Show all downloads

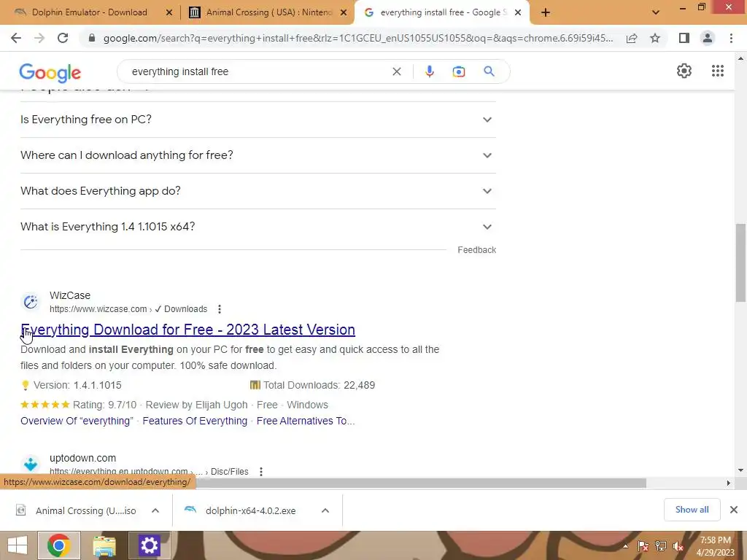(x=692, y=510)
